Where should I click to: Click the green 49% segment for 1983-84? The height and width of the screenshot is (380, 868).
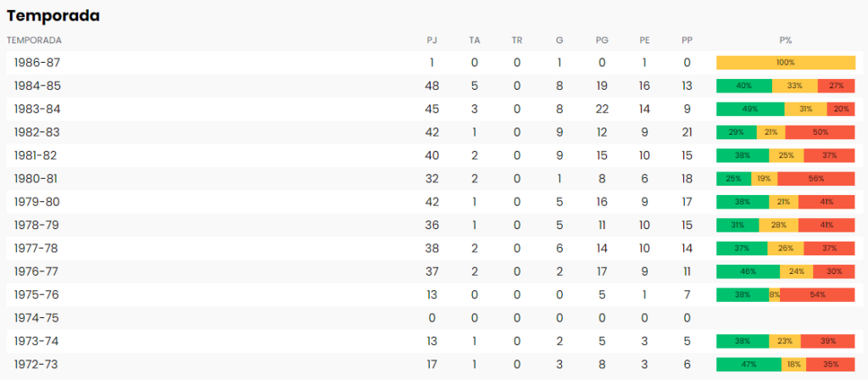[750, 109]
